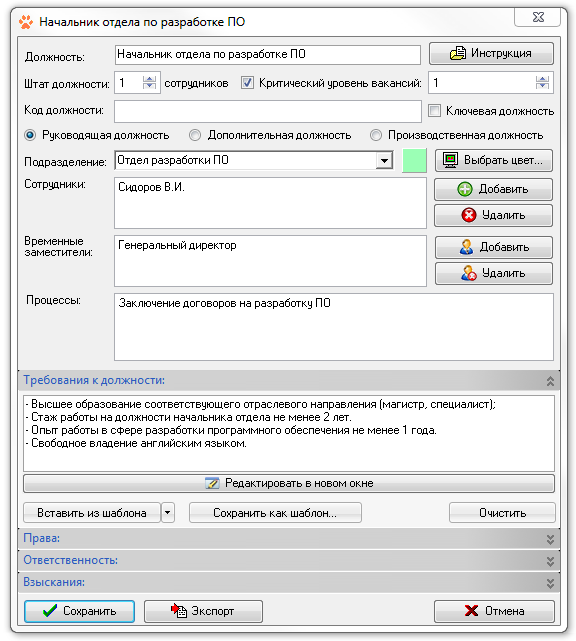Click the green department color swatch
The width and height of the screenshot is (576, 641).
click(414, 161)
